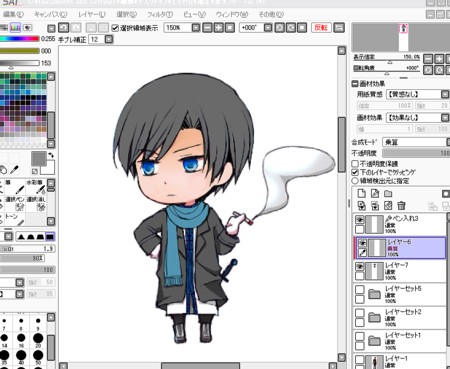Navigator panel zoom-out minus button
This screenshot has height=369, width=450.
click(x=428, y=59)
